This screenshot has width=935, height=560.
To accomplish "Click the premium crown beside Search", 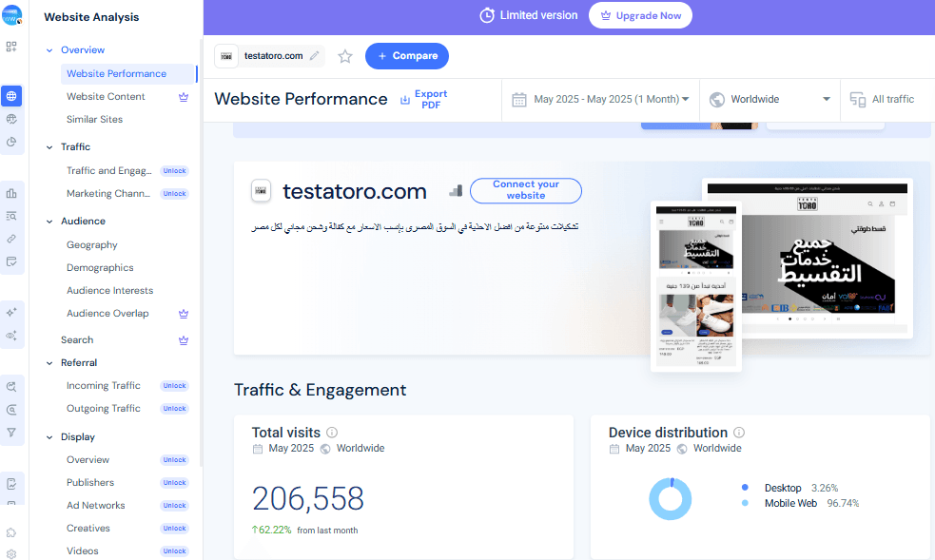I will point(184,340).
